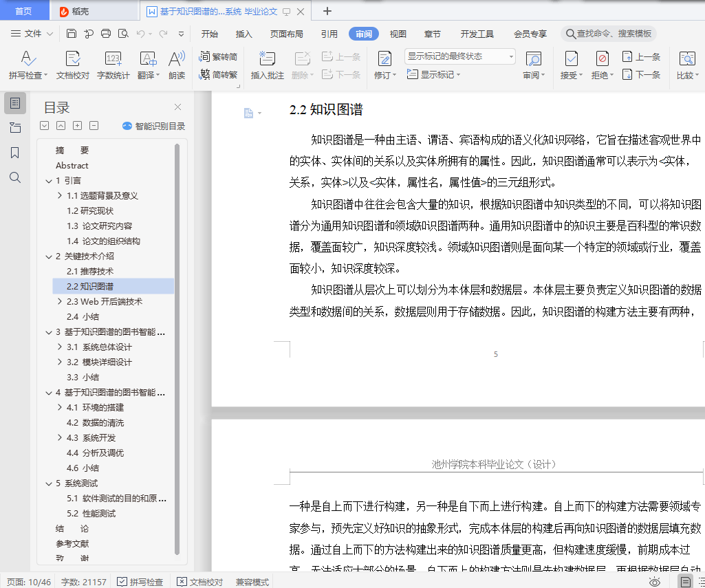Click the Redo arrow icon
This screenshot has width=705, height=588.
(163, 33)
